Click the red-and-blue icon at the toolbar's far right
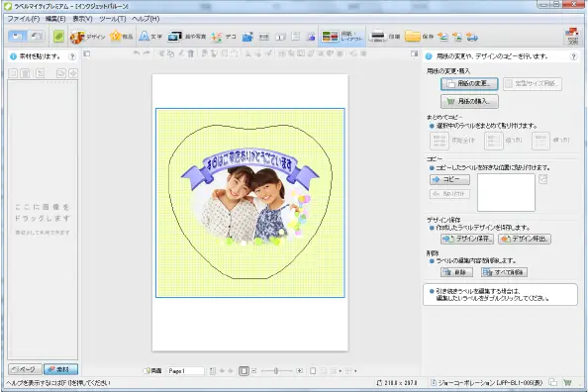The width and height of the screenshot is (588, 392). coord(572,36)
